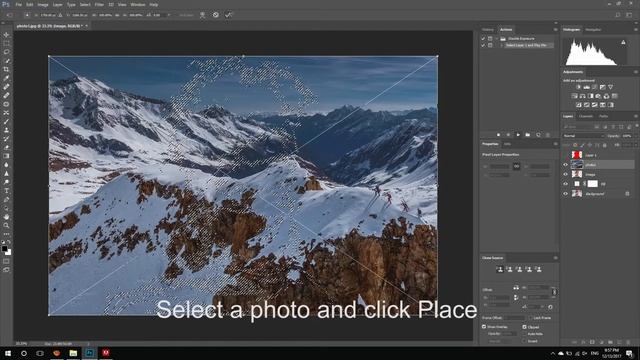Hide the Background layer
This screenshot has width=640, height=360.
point(566,194)
